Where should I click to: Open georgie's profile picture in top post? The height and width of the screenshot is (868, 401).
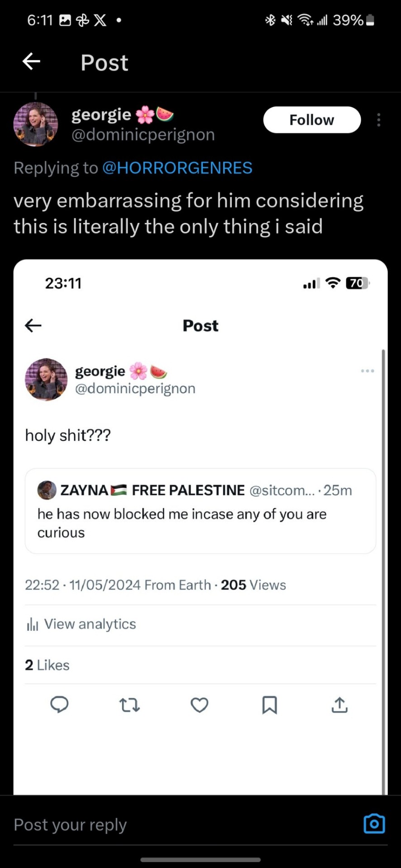click(36, 124)
